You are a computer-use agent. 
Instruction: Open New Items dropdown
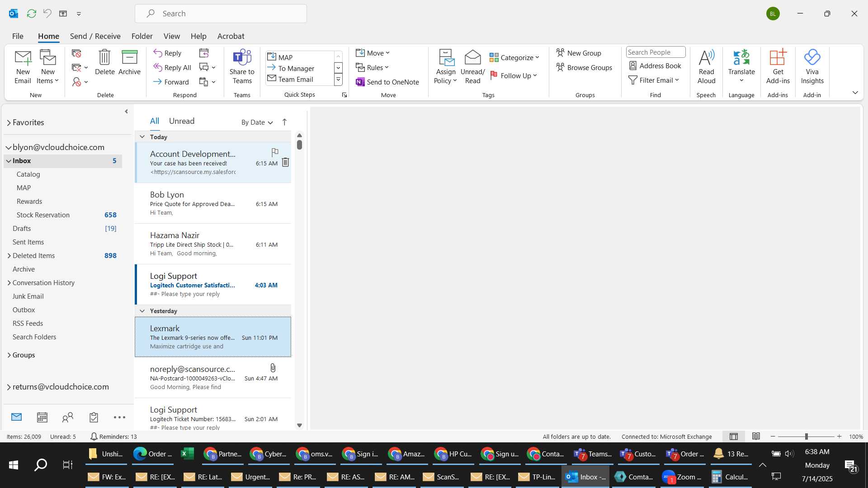(x=47, y=67)
